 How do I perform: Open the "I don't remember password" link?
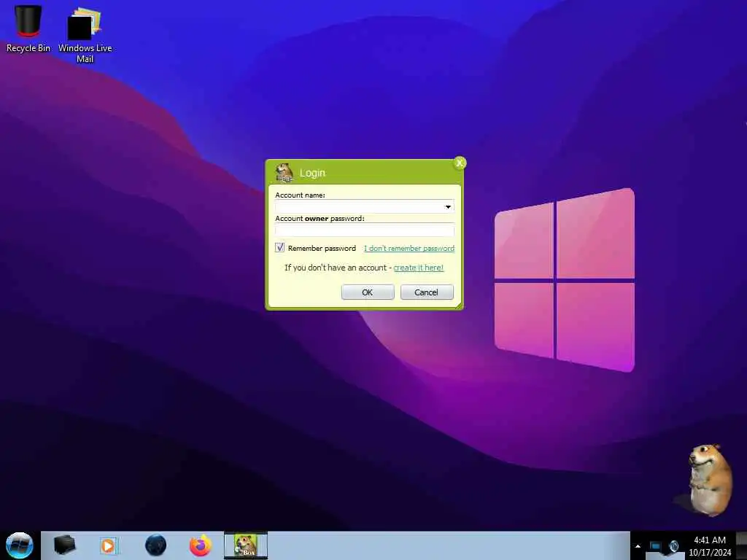409,248
